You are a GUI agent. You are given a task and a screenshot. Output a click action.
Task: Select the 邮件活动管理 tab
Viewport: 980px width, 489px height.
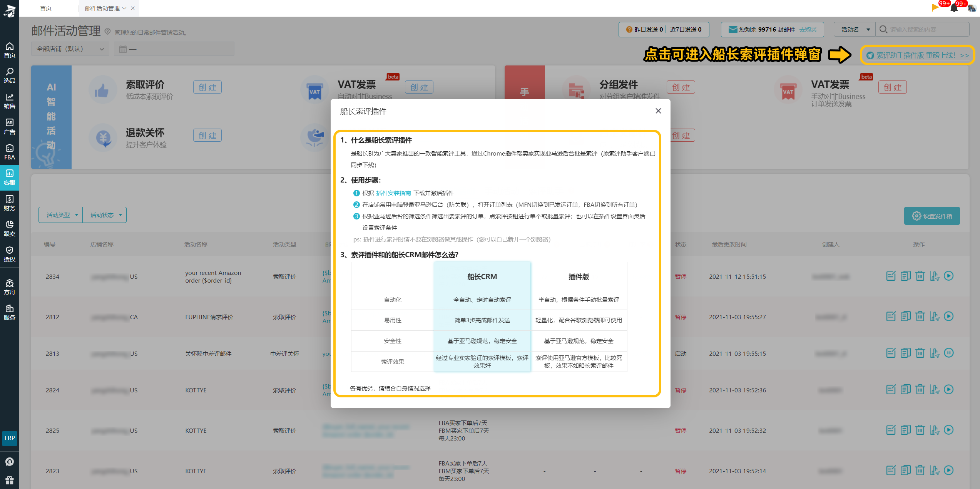pos(102,8)
